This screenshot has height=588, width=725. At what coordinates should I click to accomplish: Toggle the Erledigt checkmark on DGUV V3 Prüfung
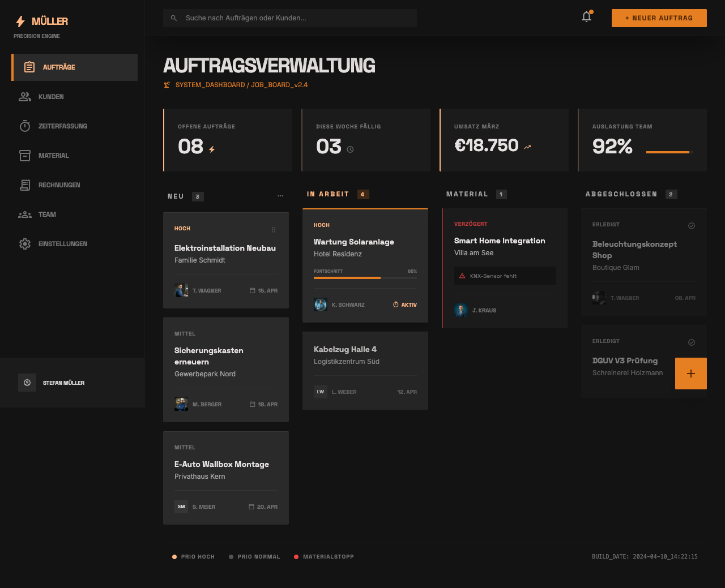point(692,342)
